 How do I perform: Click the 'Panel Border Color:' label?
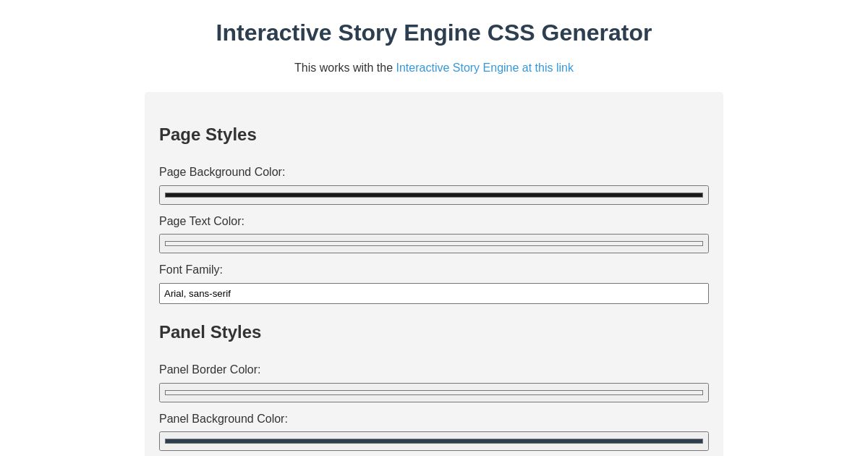coord(210,370)
